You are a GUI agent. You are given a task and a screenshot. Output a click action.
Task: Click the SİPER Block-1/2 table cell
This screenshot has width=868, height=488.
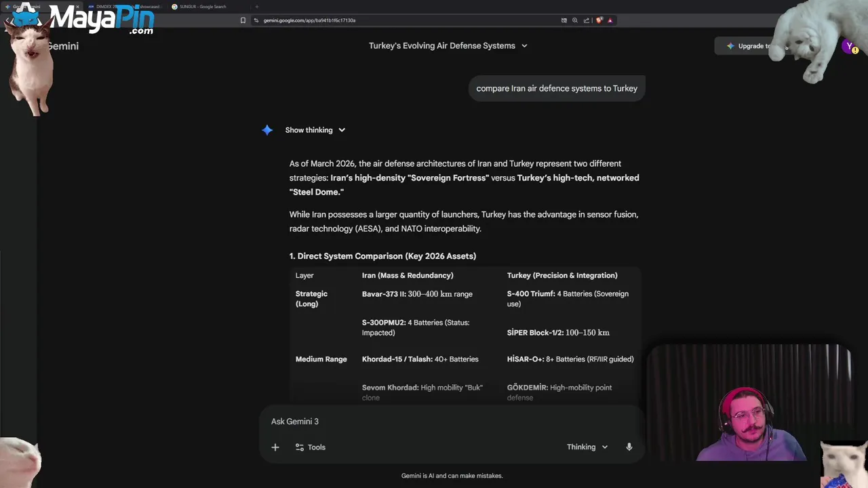tap(558, 333)
